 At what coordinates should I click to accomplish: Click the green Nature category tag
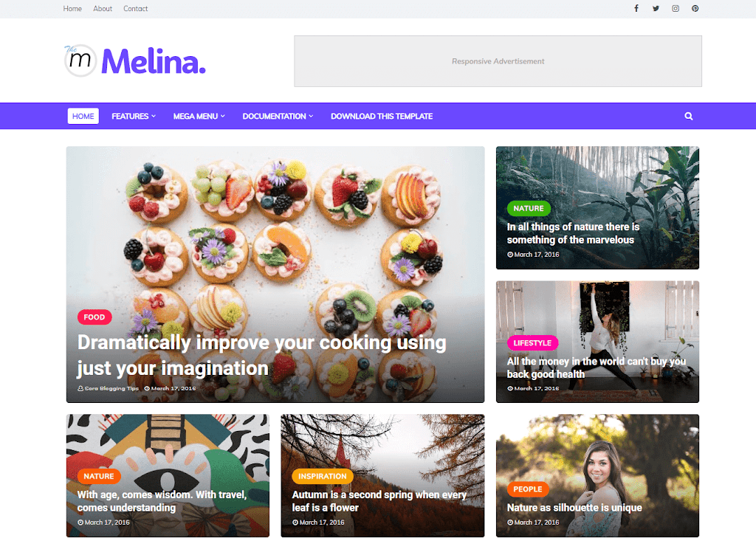point(529,208)
